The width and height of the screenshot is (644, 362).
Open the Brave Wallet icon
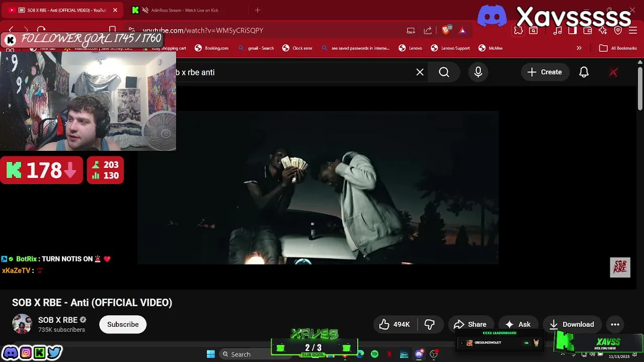coord(588,31)
